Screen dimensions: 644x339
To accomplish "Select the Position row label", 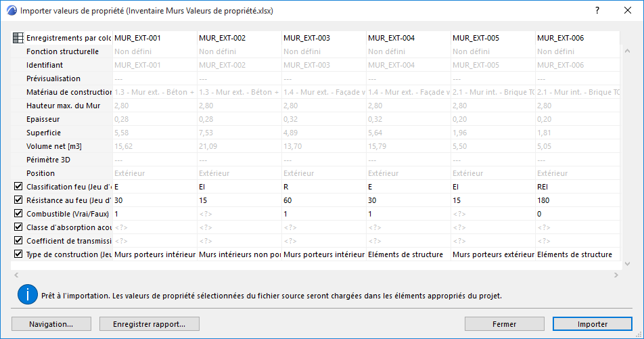I will click(41, 173).
